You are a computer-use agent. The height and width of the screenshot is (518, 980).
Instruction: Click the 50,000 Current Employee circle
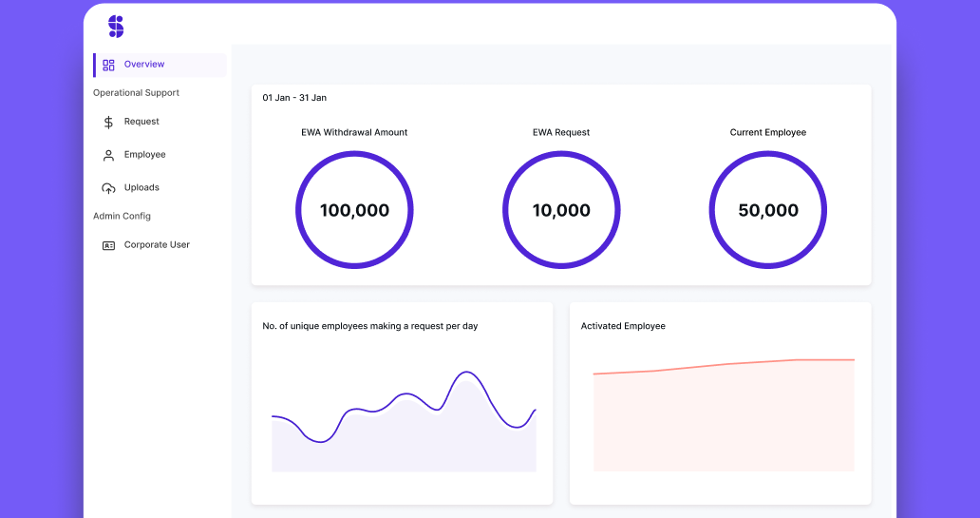tap(768, 210)
